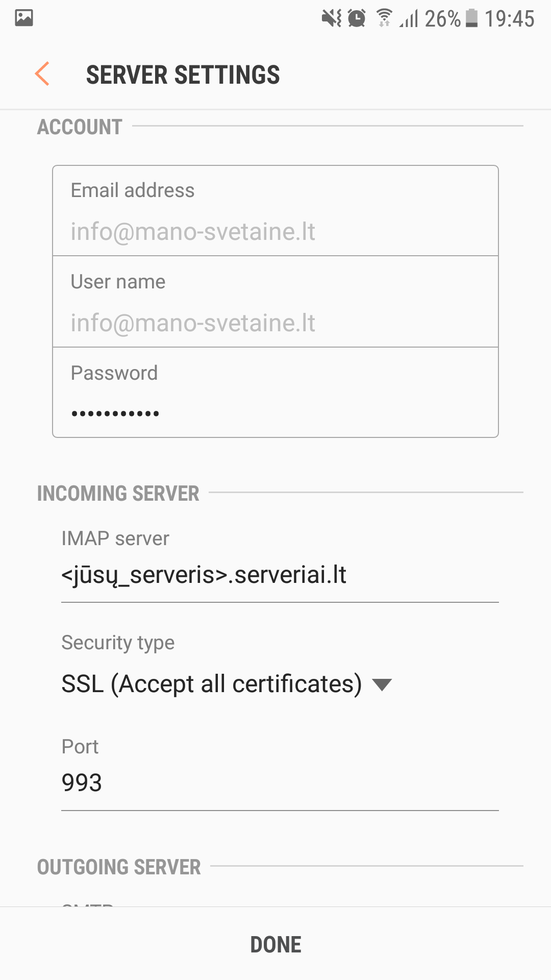Focus the Email address field
This screenshot has width=551, height=980.
click(x=275, y=231)
